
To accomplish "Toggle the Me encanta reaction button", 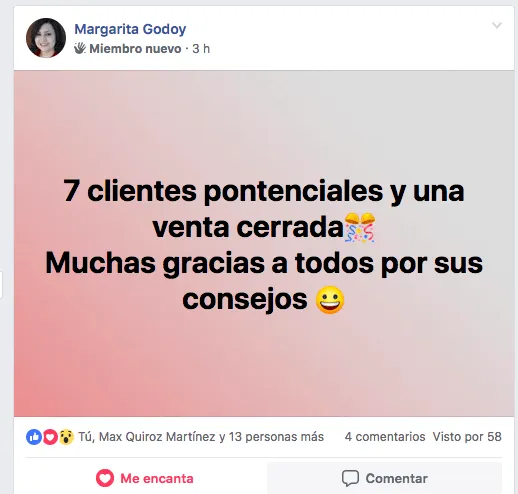I will (145, 478).
